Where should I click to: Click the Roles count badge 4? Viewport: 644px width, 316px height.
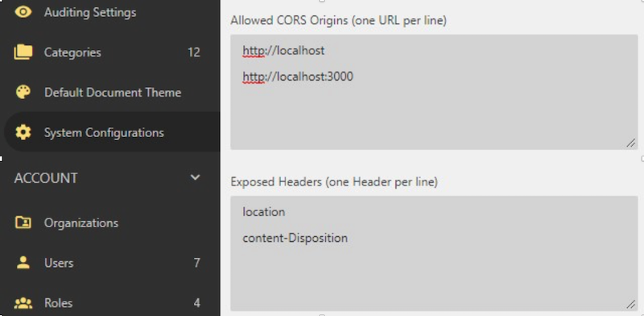197,303
